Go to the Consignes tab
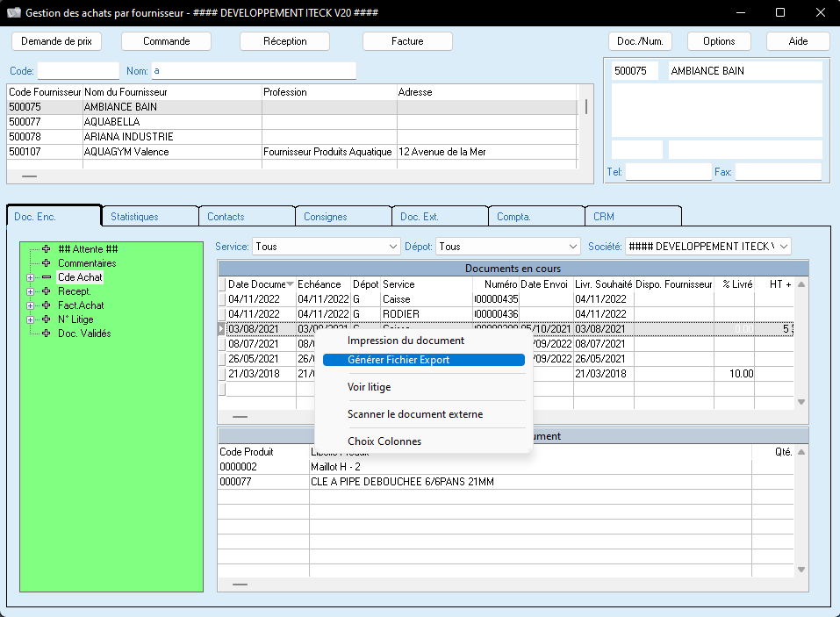Viewport: 840px width, 617px height. (x=343, y=217)
